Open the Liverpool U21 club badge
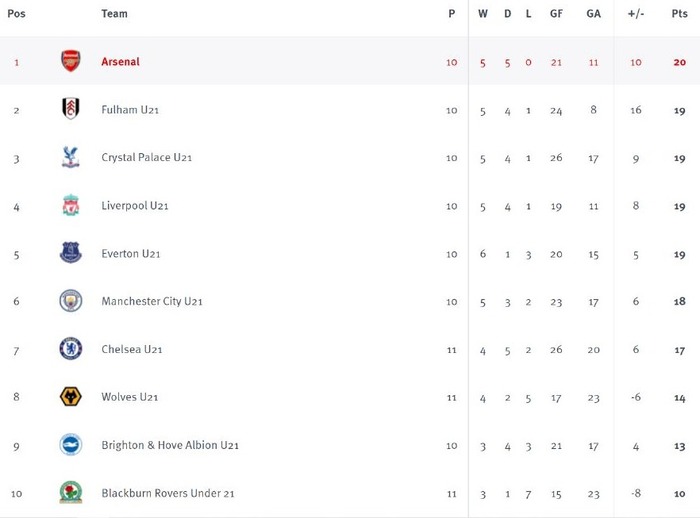 pyautogui.click(x=71, y=205)
